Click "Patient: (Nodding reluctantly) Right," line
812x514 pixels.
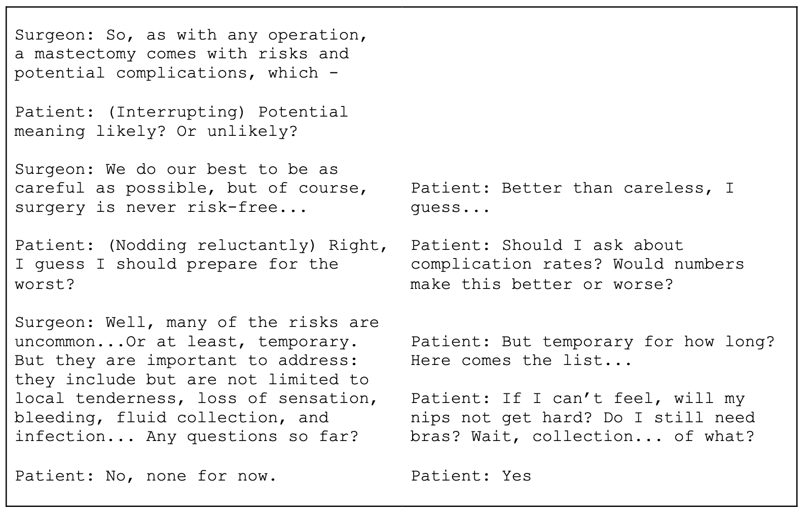[x=201, y=245]
